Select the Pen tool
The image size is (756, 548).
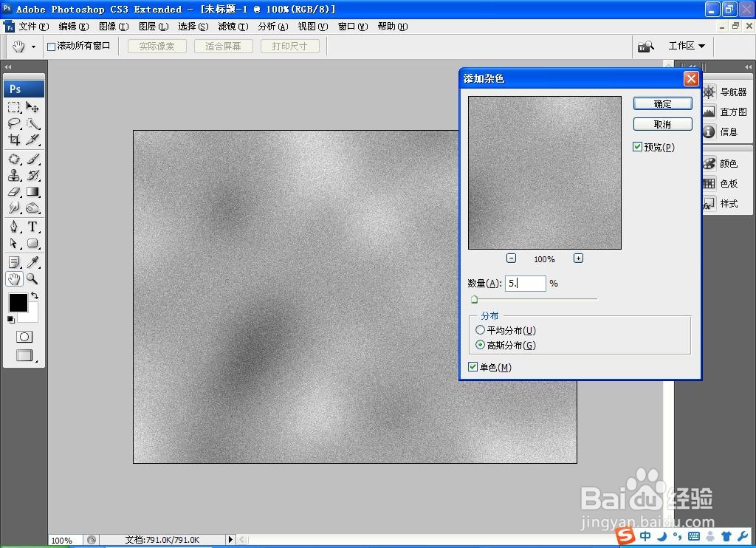click(x=14, y=227)
